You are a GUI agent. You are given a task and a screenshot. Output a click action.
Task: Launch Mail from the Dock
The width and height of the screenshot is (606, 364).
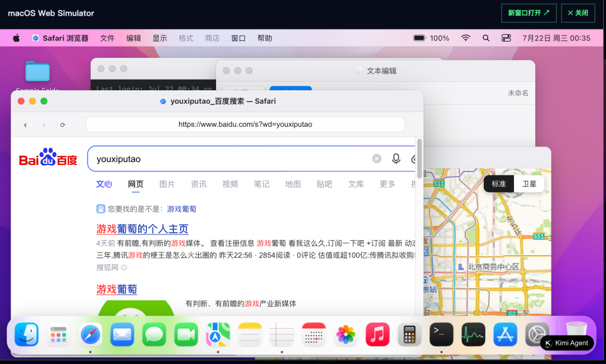click(122, 334)
